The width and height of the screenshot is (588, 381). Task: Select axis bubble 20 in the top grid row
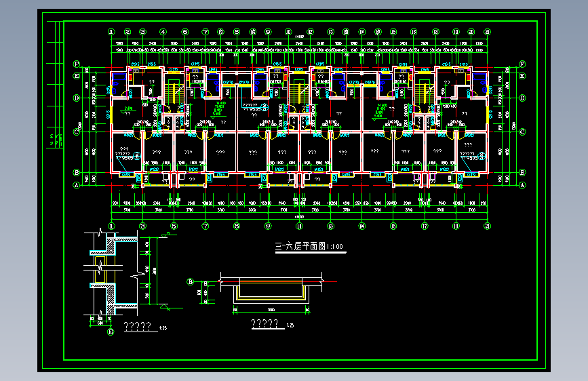[x=471, y=32]
